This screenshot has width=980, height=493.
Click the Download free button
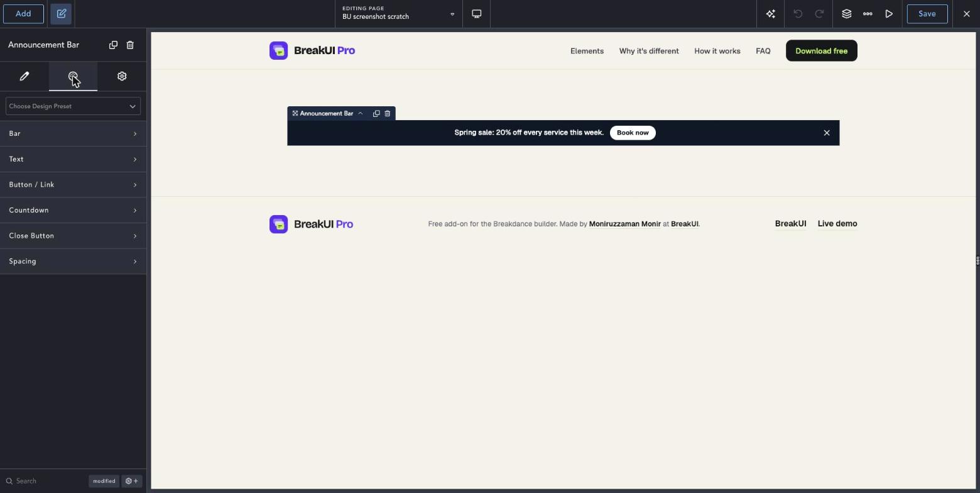pyautogui.click(x=822, y=51)
